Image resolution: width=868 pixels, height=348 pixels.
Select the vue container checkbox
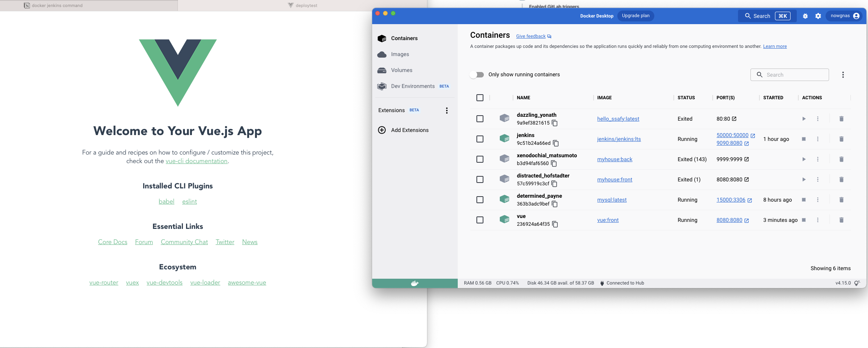[480, 220]
